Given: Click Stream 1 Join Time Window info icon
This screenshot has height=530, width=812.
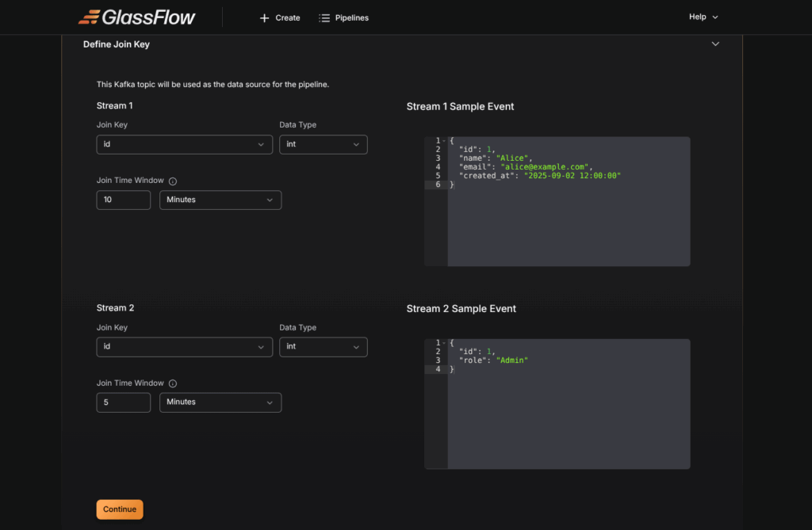Looking at the screenshot, I should [173, 181].
